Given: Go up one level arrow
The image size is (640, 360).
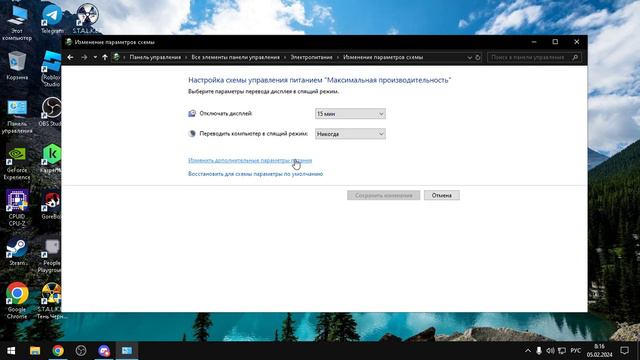Looking at the screenshot, I should [105, 58].
